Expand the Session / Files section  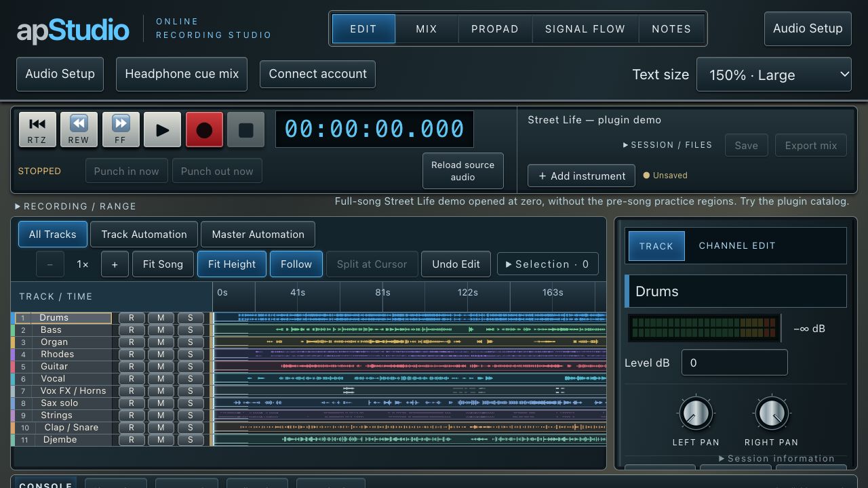tap(667, 145)
